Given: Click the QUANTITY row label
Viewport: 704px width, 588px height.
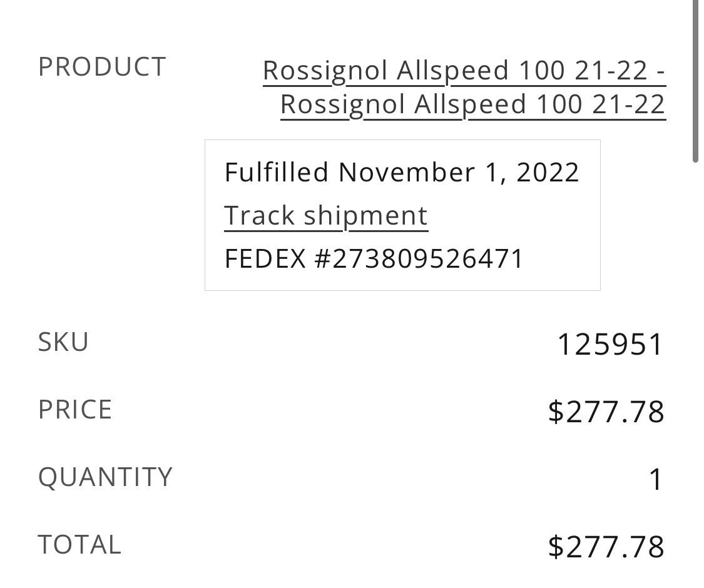Looking at the screenshot, I should 105,477.
